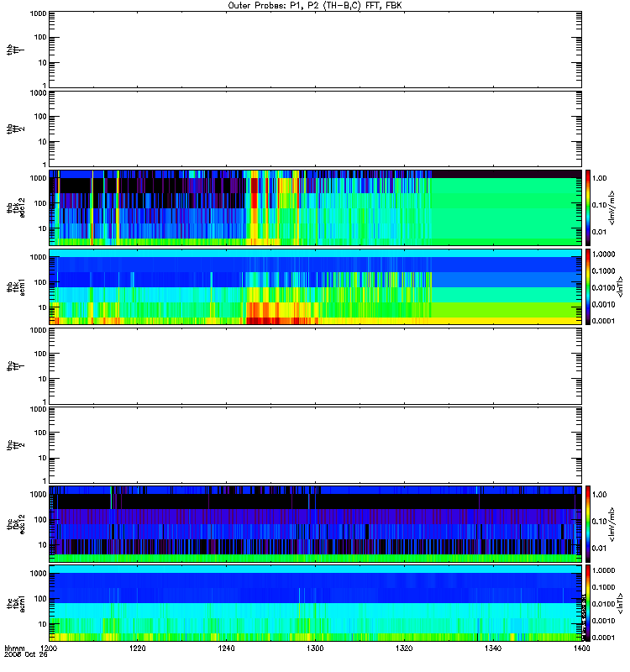This screenshot has width=630, height=672.
Task: Click '0.01' on the thc edc12 color scale
Action: (600, 549)
